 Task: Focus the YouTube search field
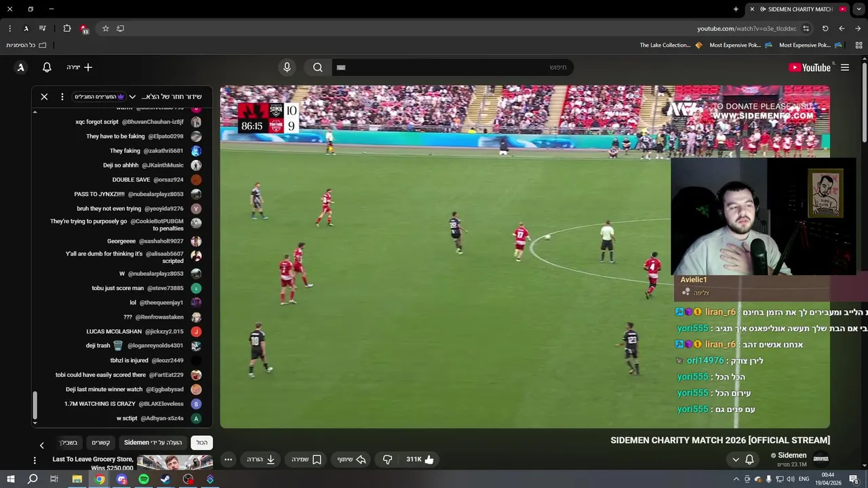[x=454, y=67]
